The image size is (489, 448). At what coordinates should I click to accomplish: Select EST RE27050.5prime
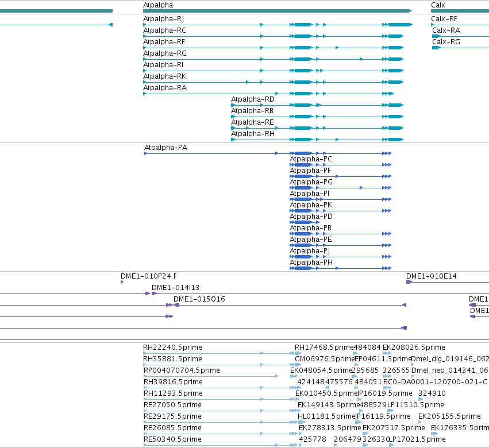tap(172, 405)
